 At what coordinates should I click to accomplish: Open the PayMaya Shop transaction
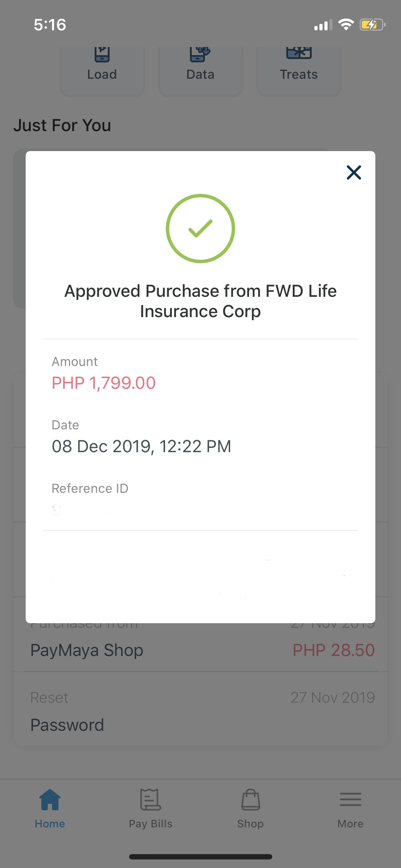pos(87,650)
